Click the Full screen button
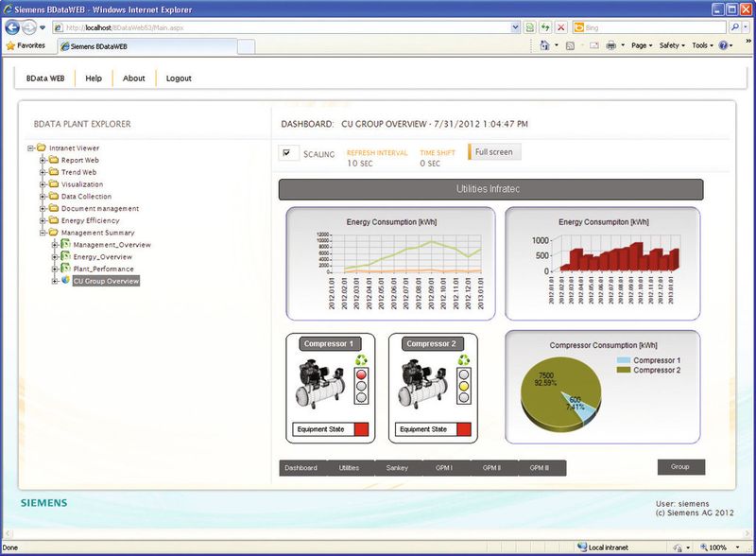The height and width of the screenshot is (556, 756). point(494,152)
